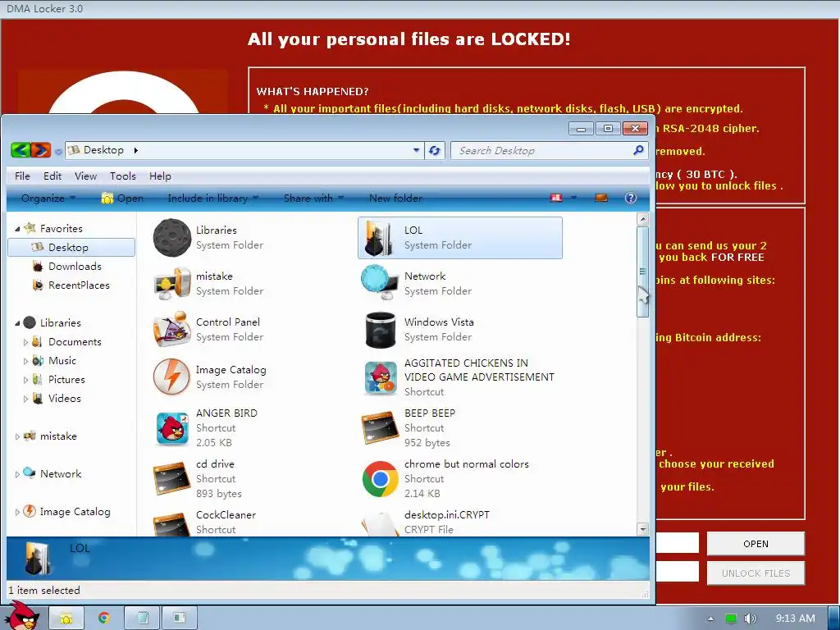840x630 pixels.
Task: Expand the Network tree node
Action: coord(17,474)
